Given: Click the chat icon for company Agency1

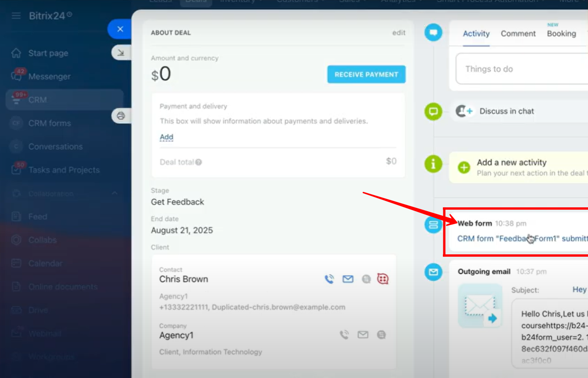Looking at the screenshot, I should click(x=381, y=335).
